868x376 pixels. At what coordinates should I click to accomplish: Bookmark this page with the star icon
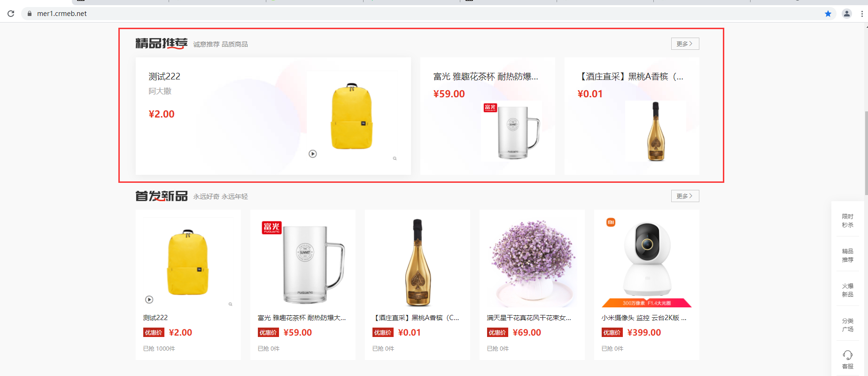click(x=828, y=14)
